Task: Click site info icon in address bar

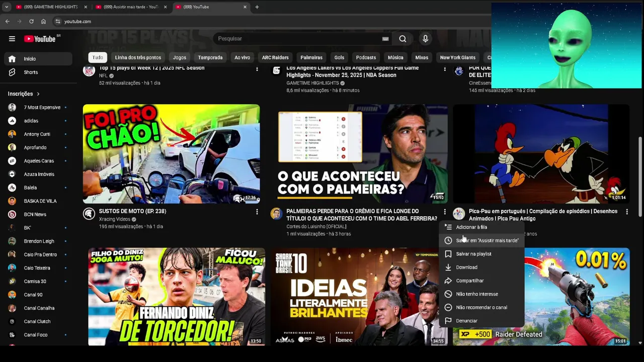Action: [58, 22]
